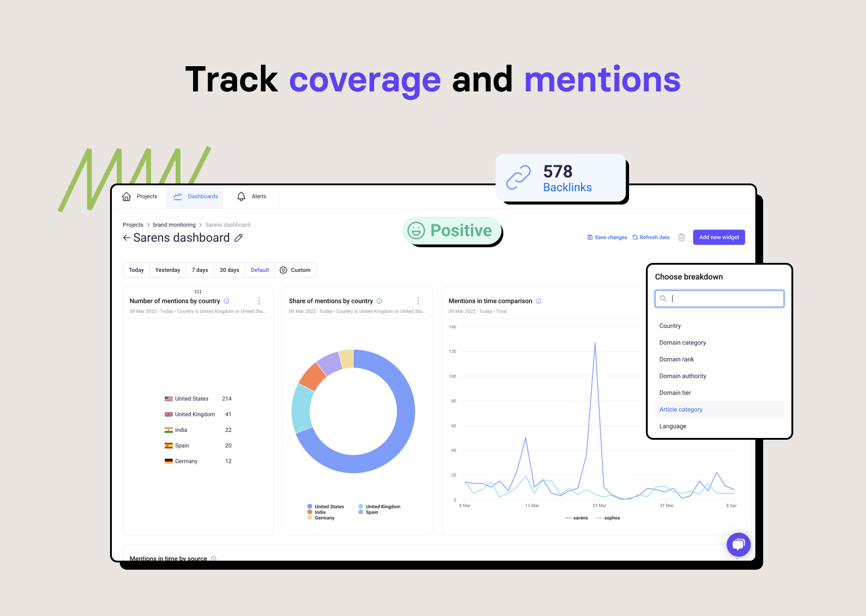Viewport: 866px width, 616px height.
Task: Open the three-dot menu on Number of mentions widget
Action: [x=259, y=301]
